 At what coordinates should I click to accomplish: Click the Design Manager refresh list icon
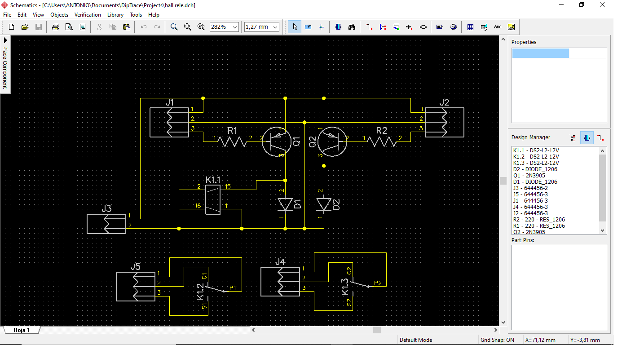click(573, 138)
